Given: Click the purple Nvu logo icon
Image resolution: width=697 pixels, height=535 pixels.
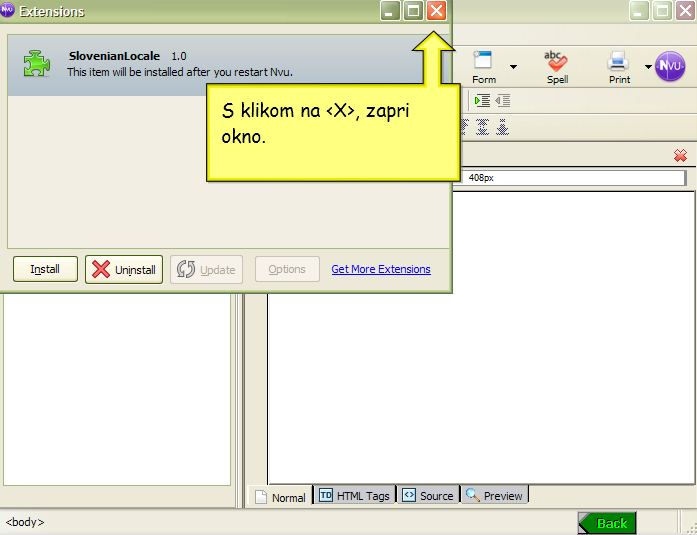Looking at the screenshot, I should pos(669,67).
